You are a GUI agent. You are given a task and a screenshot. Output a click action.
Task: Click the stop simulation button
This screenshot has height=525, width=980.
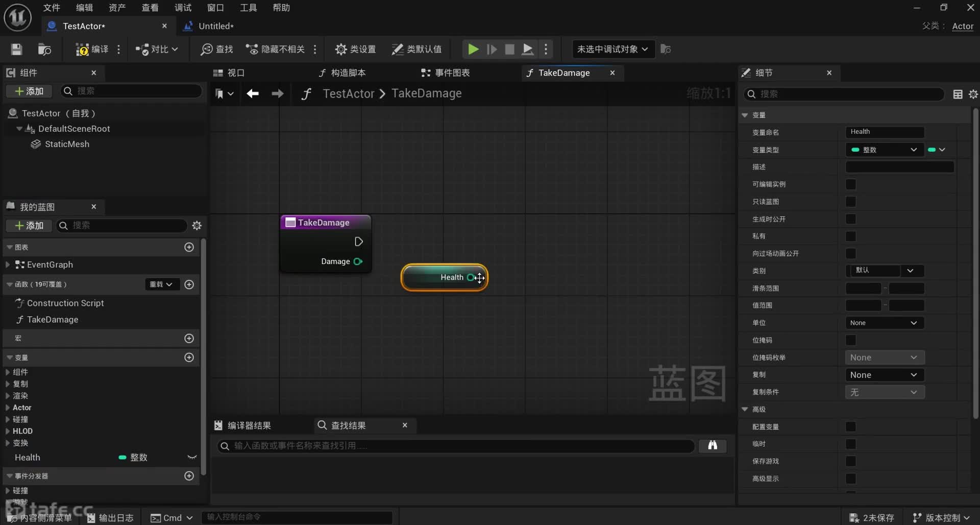(509, 49)
